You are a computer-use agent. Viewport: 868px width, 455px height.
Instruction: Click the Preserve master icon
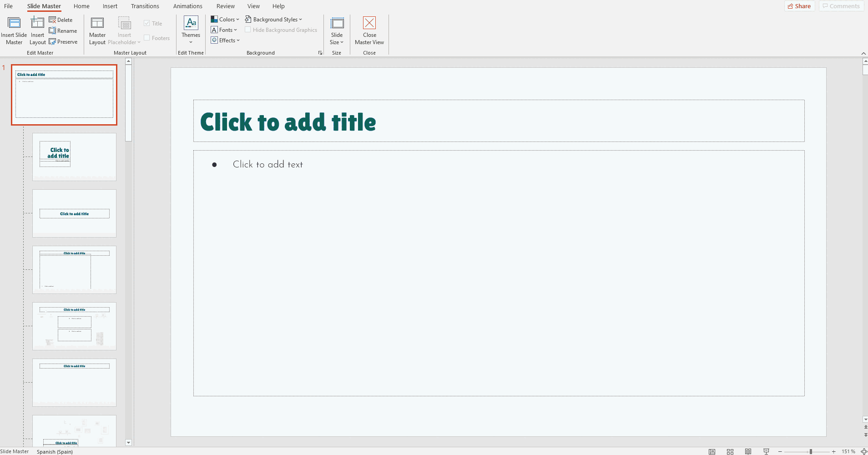[x=63, y=42]
